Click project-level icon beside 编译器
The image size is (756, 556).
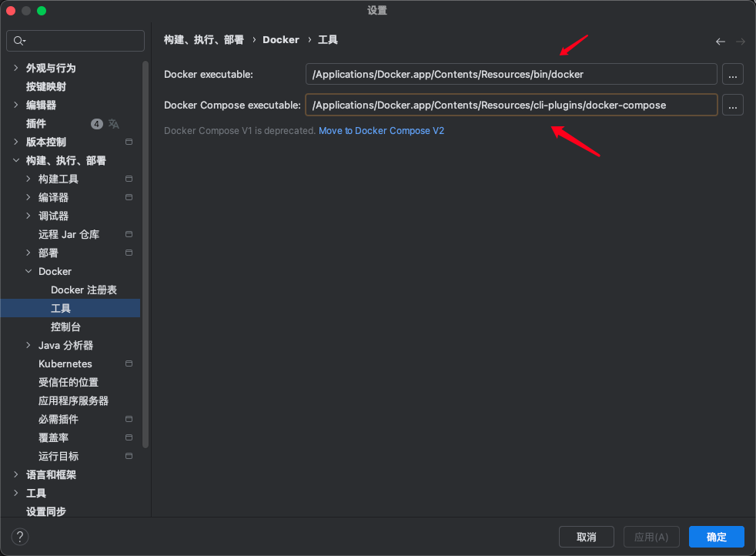129,197
